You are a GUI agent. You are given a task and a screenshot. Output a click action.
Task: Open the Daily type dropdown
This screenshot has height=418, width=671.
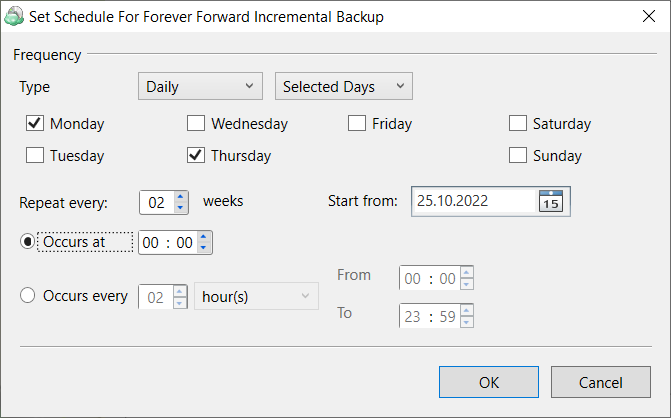click(x=200, y=86)
